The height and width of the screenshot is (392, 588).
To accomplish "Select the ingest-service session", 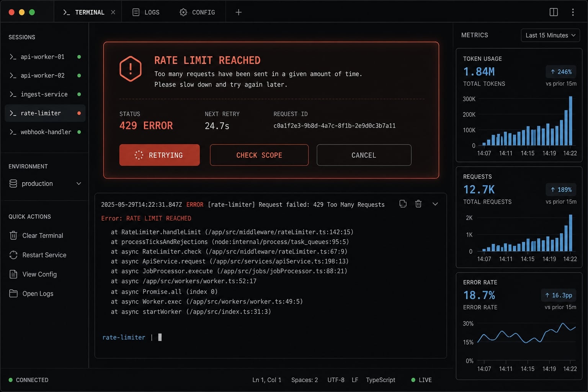I will [x=45, y=94].
